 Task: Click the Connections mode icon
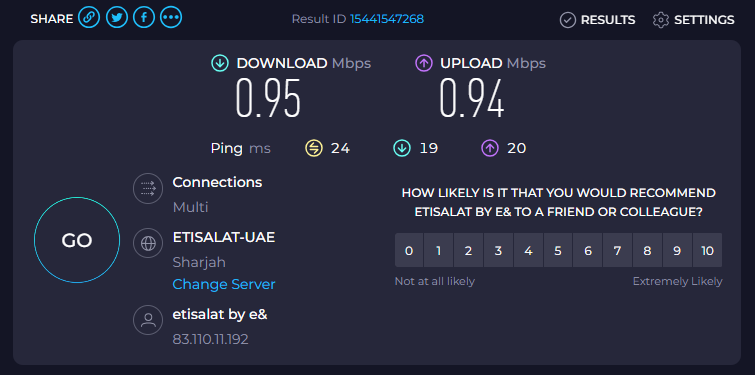coord(148,188)
